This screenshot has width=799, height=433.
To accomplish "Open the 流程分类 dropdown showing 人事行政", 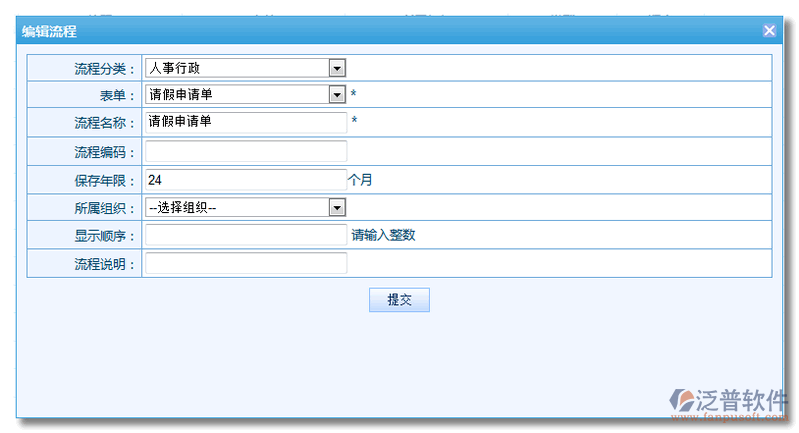I will (x=246, y=68).
